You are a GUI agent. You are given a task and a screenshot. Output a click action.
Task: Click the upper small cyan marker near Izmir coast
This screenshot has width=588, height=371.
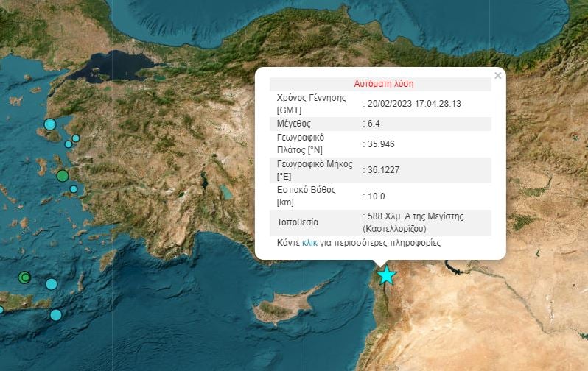[x=76, y=138]
